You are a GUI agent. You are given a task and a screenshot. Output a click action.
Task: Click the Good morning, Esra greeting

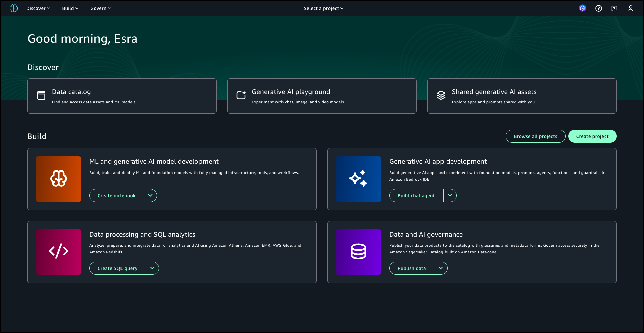point(82,39)
